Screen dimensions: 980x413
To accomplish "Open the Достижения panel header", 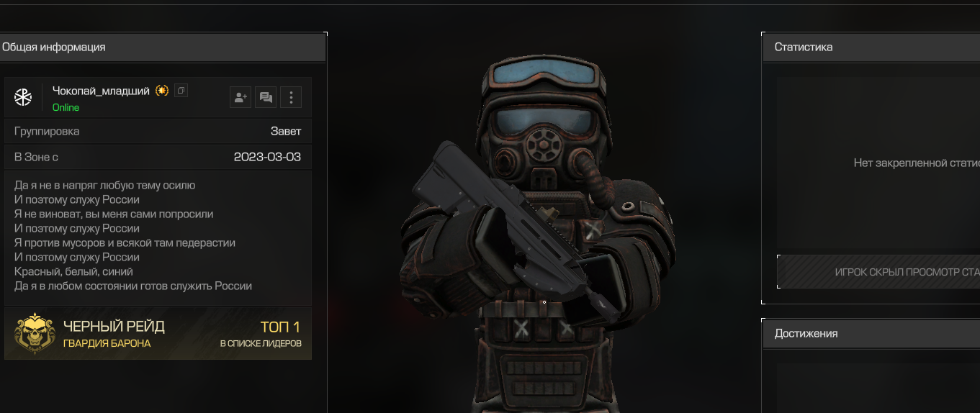I will coord(871,333).
